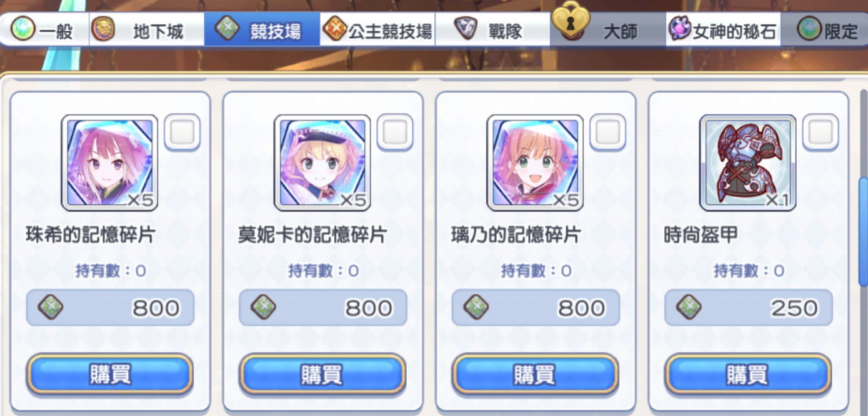
Task: Click the arena coin icon on 250 price
Action: coord(689,307)
